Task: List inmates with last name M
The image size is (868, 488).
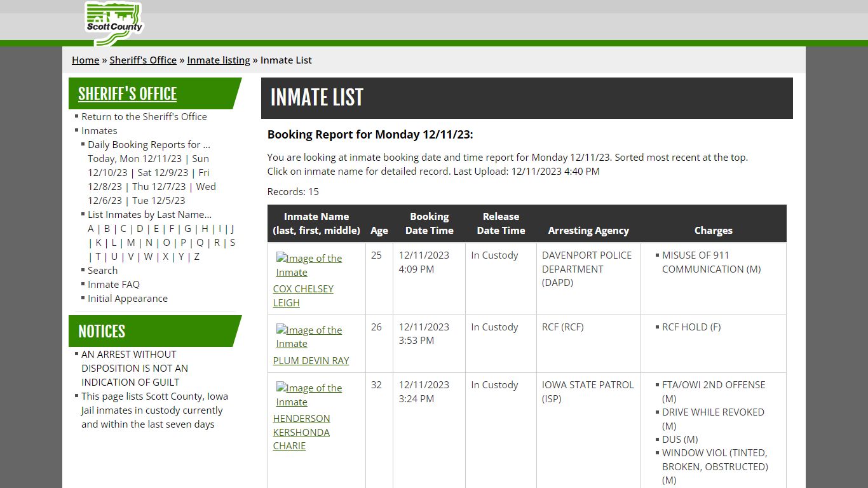Action: (x=131, y=242)
